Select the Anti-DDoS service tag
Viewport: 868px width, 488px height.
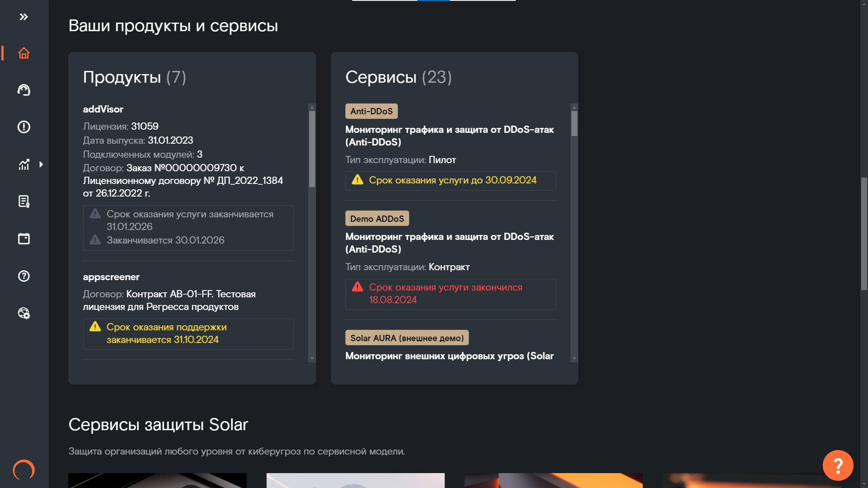pyautogui.click(x=371, y=111)
